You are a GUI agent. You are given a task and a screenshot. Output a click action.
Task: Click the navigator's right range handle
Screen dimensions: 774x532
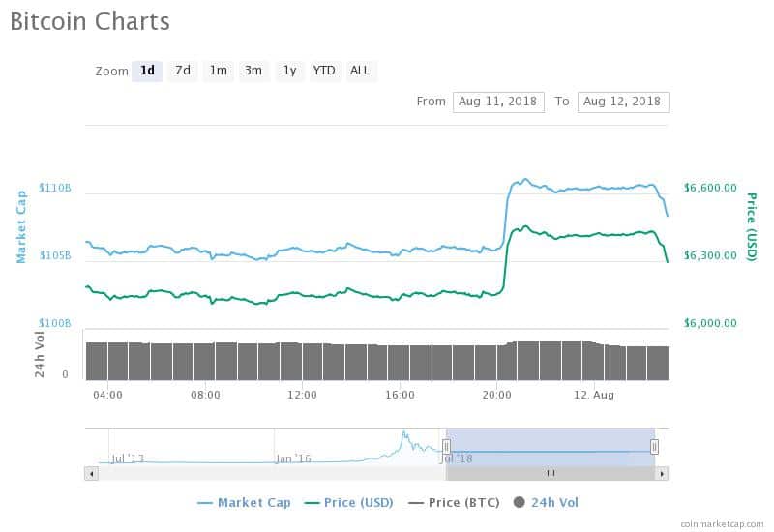click(655, 446)
